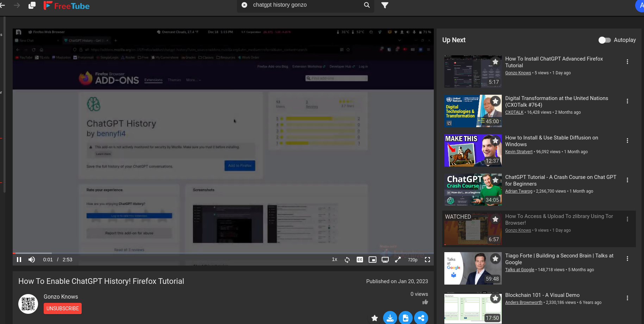This screenshot has height=324, width=644.
Task: Toggle video looping in the player
Action: click(x=347, y=260)
